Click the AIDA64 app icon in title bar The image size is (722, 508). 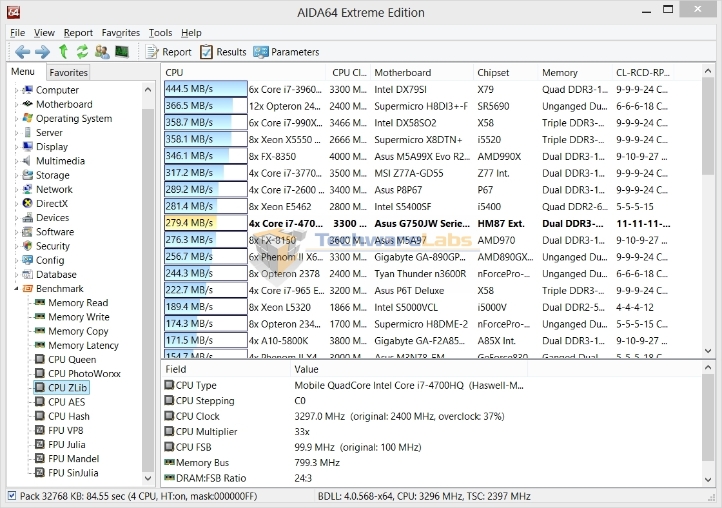13,12
